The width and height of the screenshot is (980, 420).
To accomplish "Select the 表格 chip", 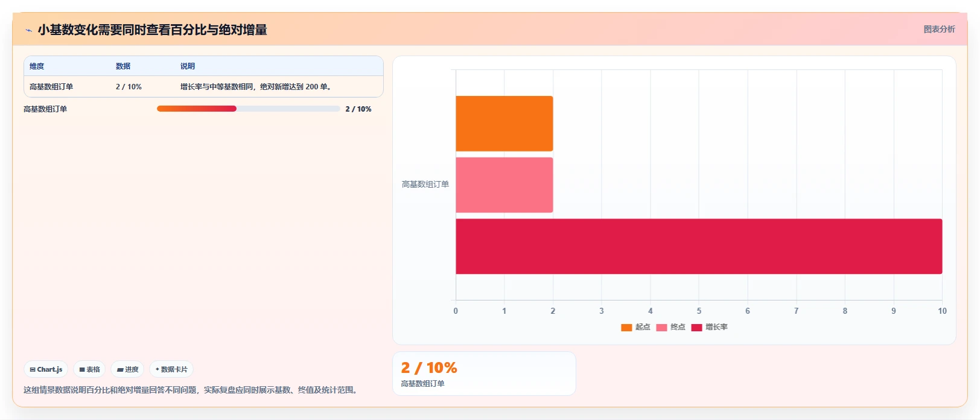I will coord(89,369).
